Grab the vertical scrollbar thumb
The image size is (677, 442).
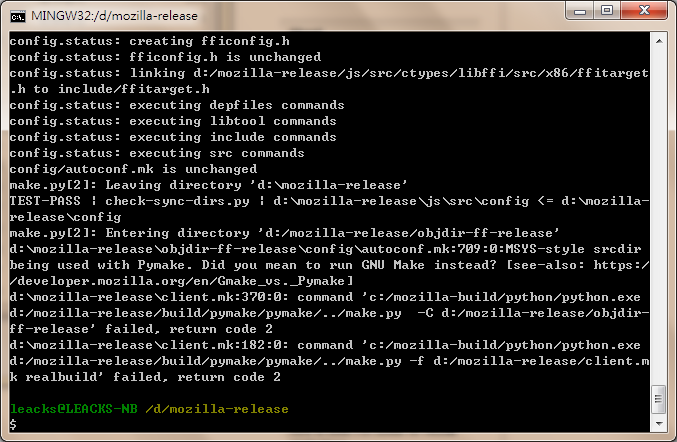pyautogui.click(x=659, y=399)
